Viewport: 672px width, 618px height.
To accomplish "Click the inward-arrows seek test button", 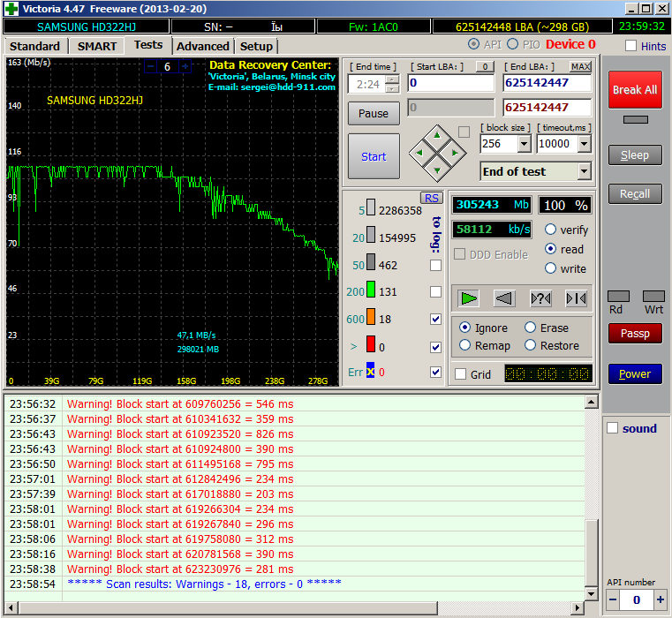I will pos(577,298).
